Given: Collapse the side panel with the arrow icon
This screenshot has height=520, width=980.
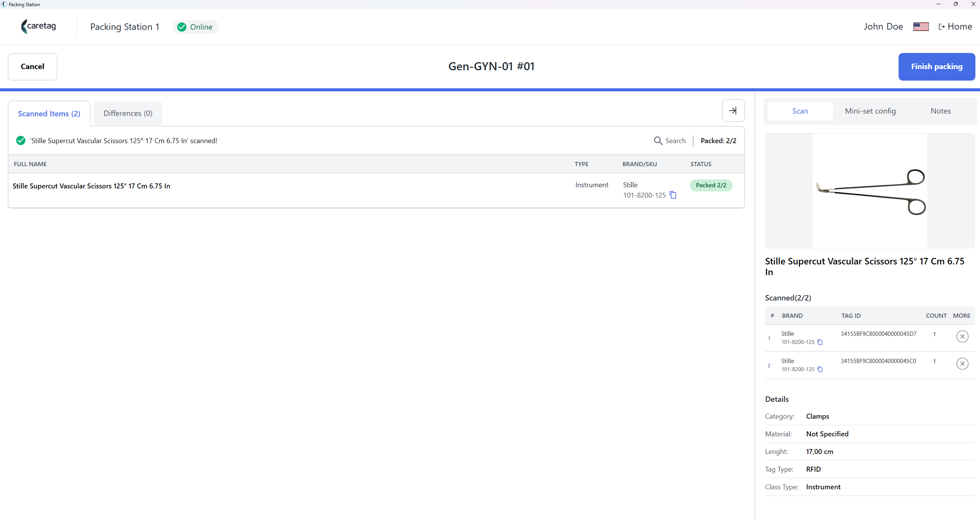Looking at the screenshot, I should pyautogui.click(x=733, y=111).
